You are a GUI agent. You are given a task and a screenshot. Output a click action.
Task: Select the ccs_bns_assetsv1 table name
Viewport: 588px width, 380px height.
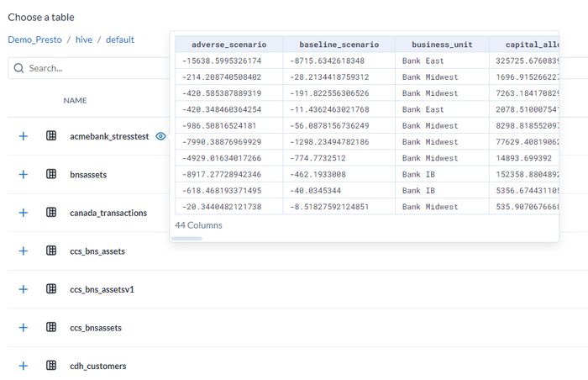tap(102, 289)
